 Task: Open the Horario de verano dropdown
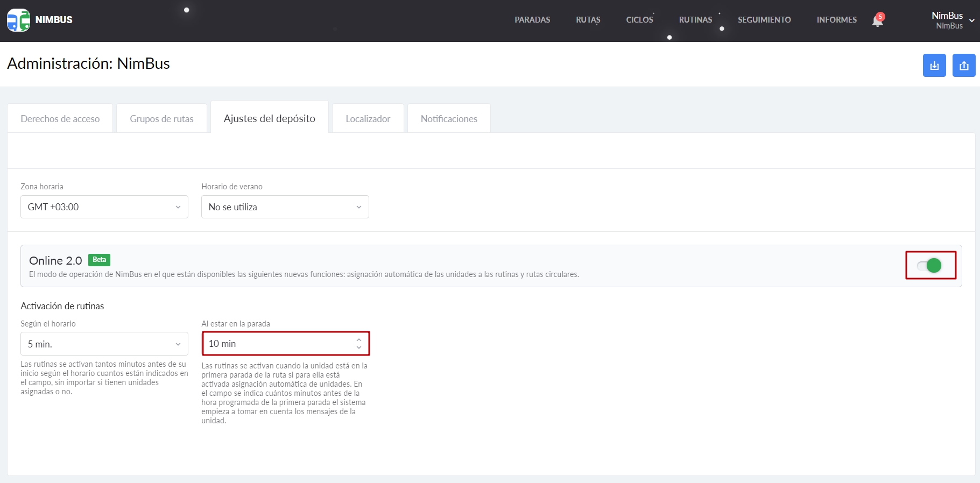285,207
